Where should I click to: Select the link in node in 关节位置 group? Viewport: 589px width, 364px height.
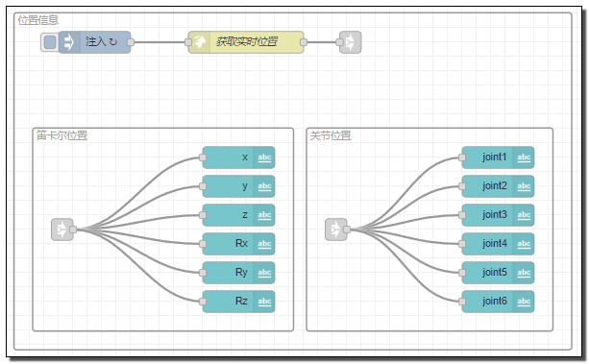click(336, 230)
